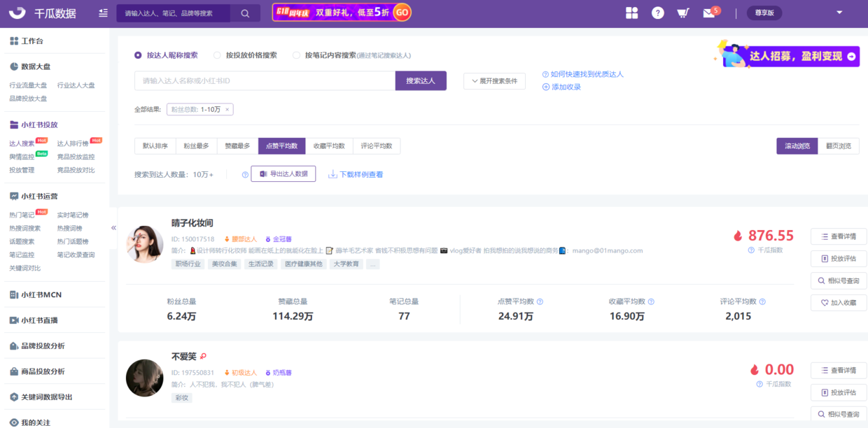Open the apps grid icon in header
This screenshot has width=868, height=428.
click(632, 13)
